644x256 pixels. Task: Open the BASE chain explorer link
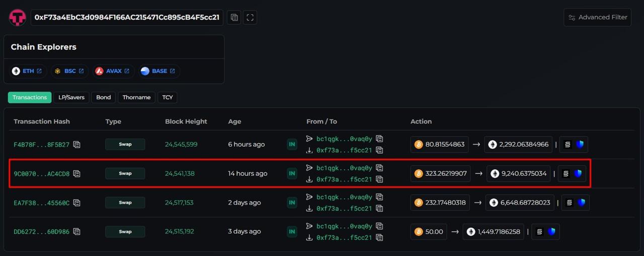158,71
